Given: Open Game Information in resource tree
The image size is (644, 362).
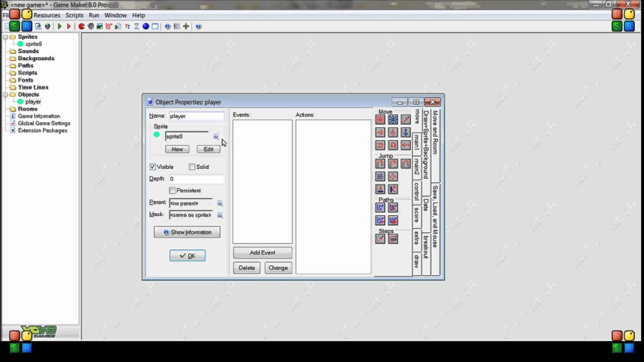Looking at the screenshot, I should point(39,116).
